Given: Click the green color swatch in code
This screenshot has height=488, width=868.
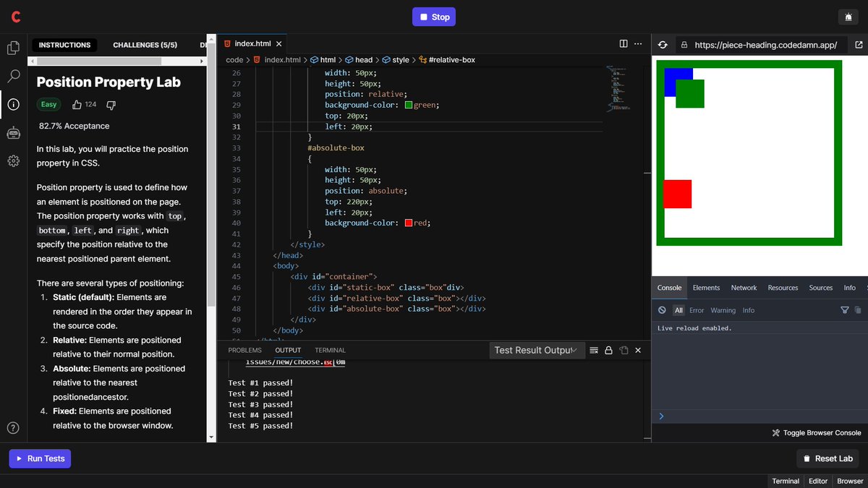Looking at the screenshot, I should pyautogui.click(x=409, y=105).
